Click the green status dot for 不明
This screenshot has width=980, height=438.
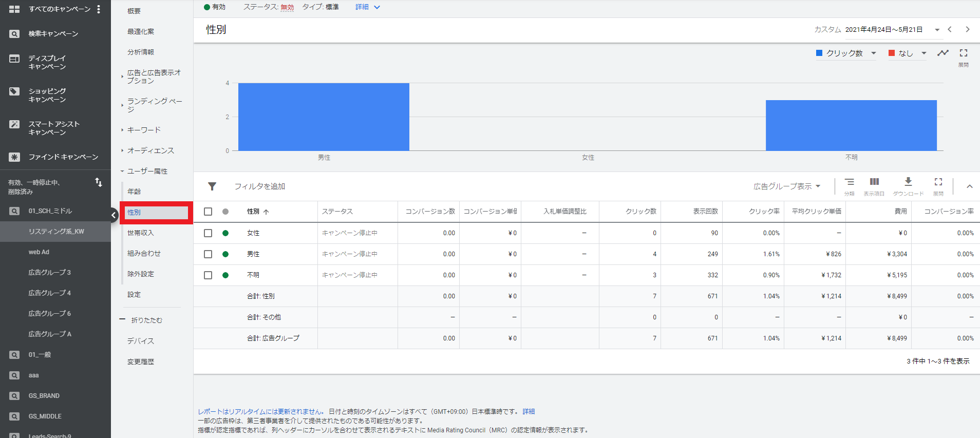coord(225,275)
